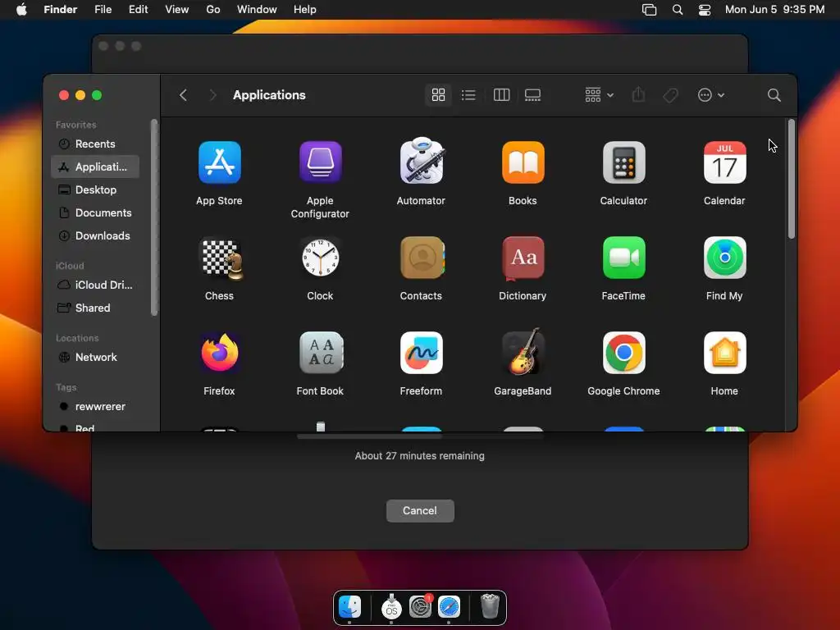Screen dimensions: 840x630
Task: Open the Trash in the Dock
Action: coord(490,606)
